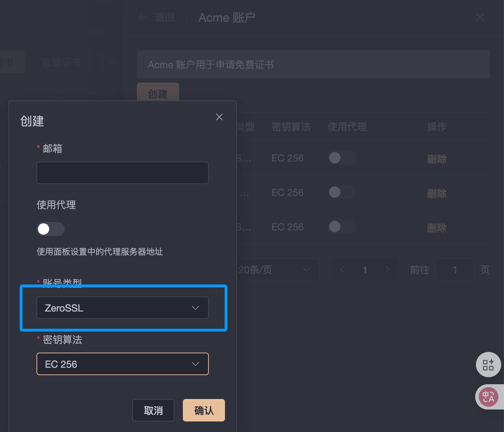Click the back arrow icon next to 返回

click(x=142, y=17)
